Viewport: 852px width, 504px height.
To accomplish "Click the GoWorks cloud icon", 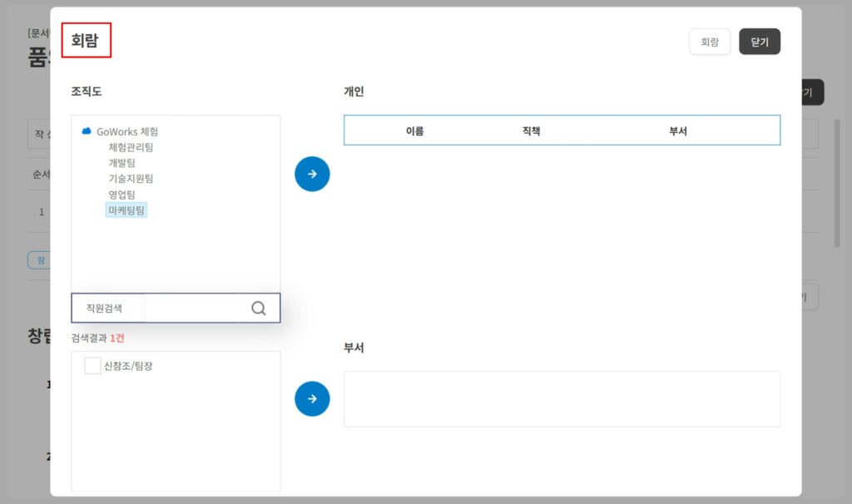I will pyautogui.click(x=87, y=131).
